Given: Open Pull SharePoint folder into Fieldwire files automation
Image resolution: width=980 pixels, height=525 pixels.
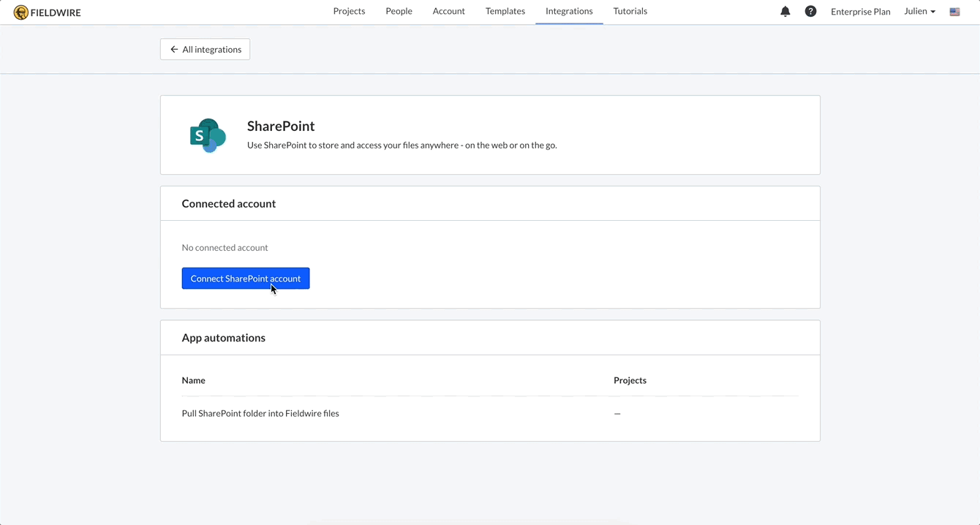Looking at the screenshot, I should tap(260, 413).
